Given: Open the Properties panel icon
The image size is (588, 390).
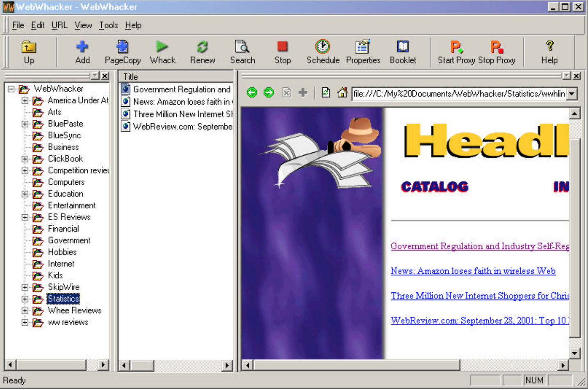Looking at the screenshot, I should (362, 51).
